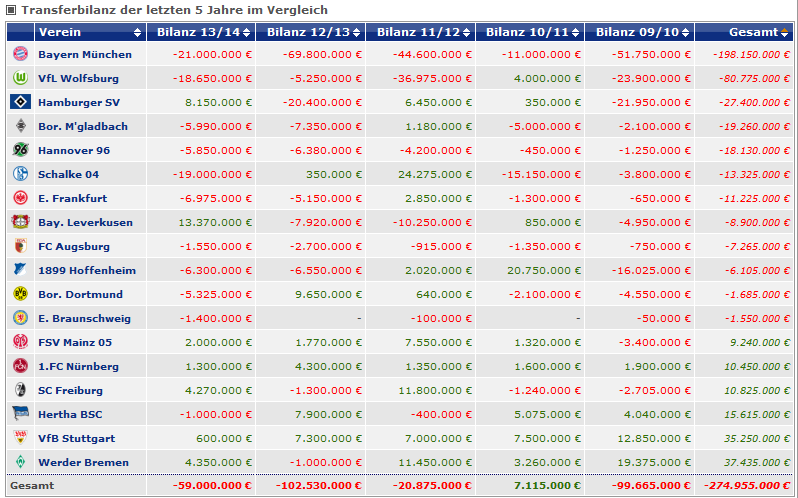Select footer total -102.530.000 € for 12/13

click(x=319, y=486)
